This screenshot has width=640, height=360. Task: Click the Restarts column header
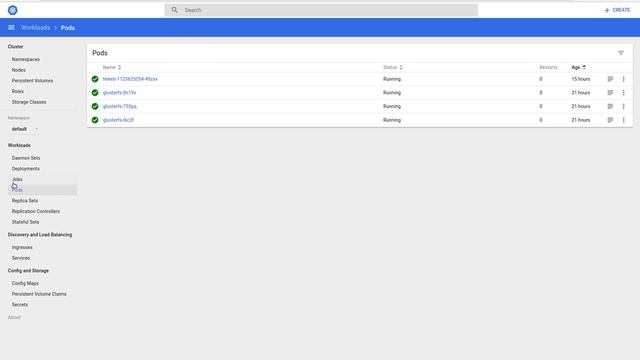(548, 67)
